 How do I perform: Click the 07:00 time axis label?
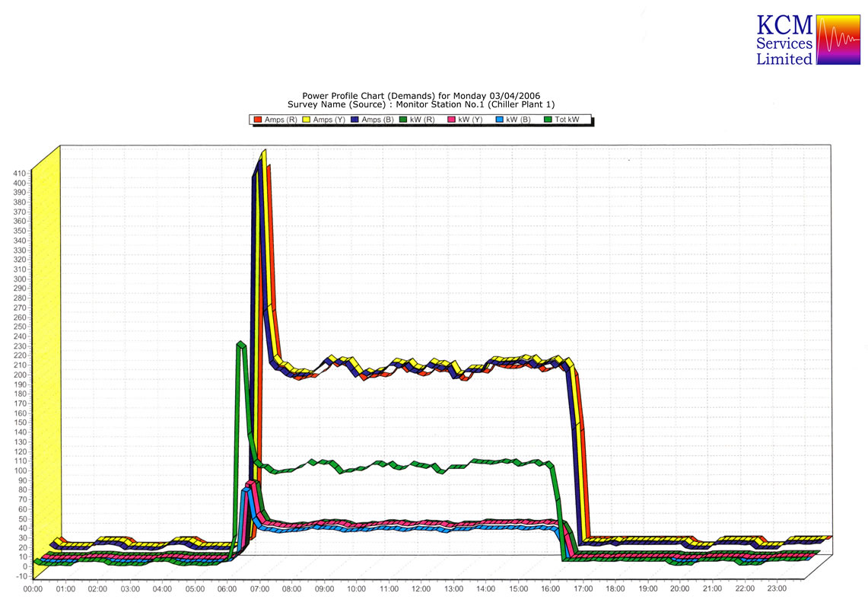pyautogui.click(x=259, y=589)
